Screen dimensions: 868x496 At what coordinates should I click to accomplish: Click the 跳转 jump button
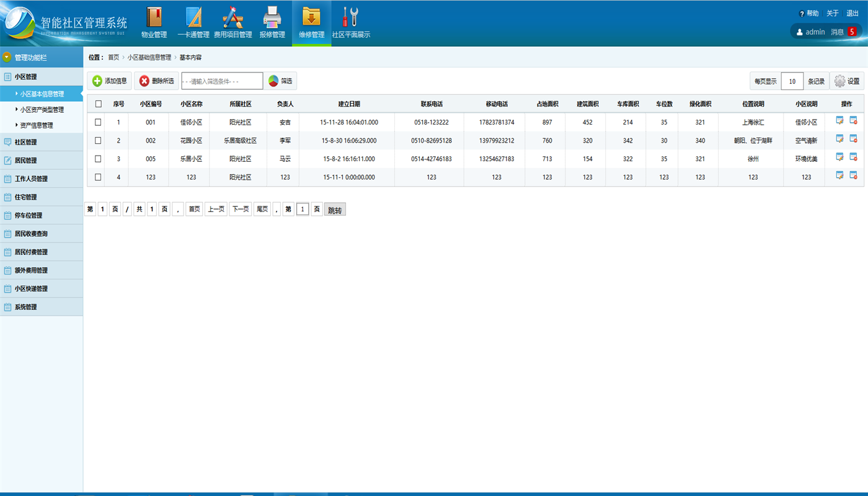[x=335, y=210]
